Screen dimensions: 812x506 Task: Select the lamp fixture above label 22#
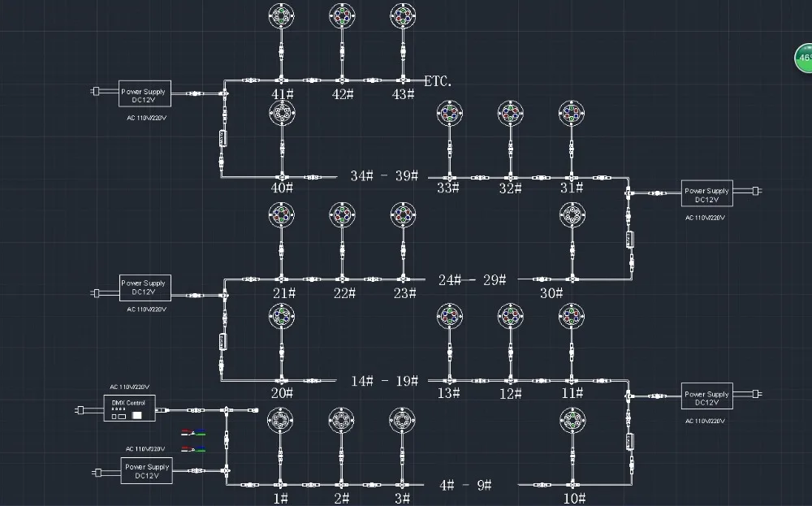coord(343,215)
